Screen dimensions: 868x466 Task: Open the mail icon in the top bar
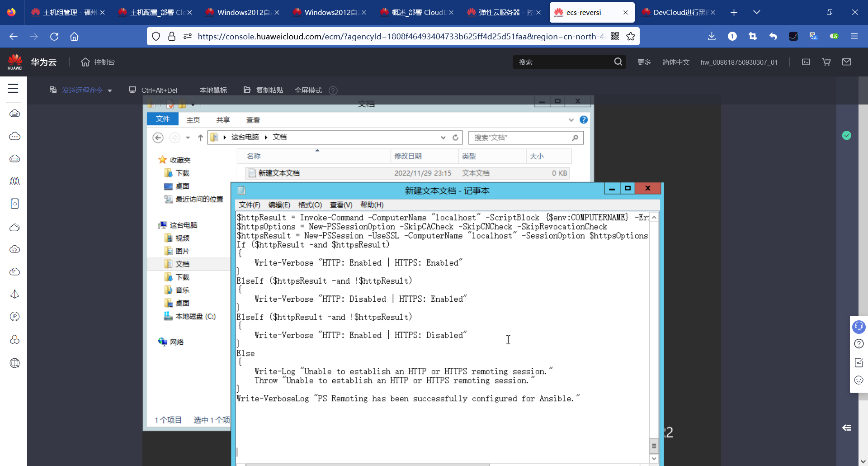(847, 62)
